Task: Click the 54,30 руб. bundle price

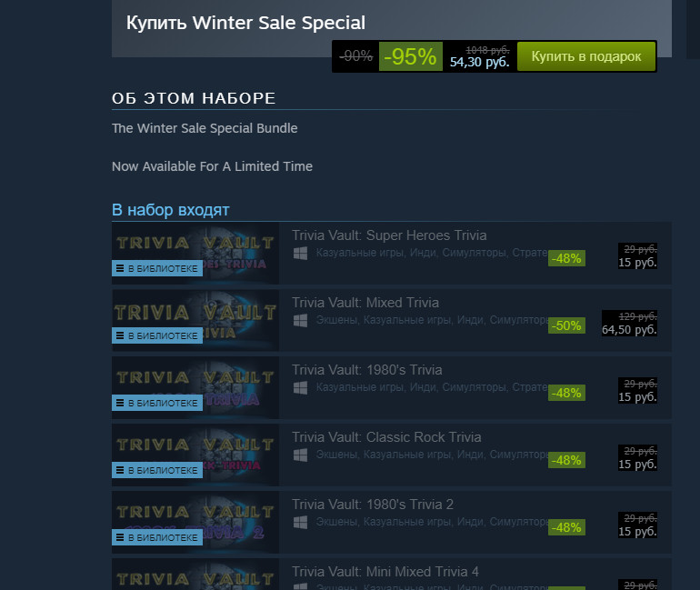Action: 479,63
